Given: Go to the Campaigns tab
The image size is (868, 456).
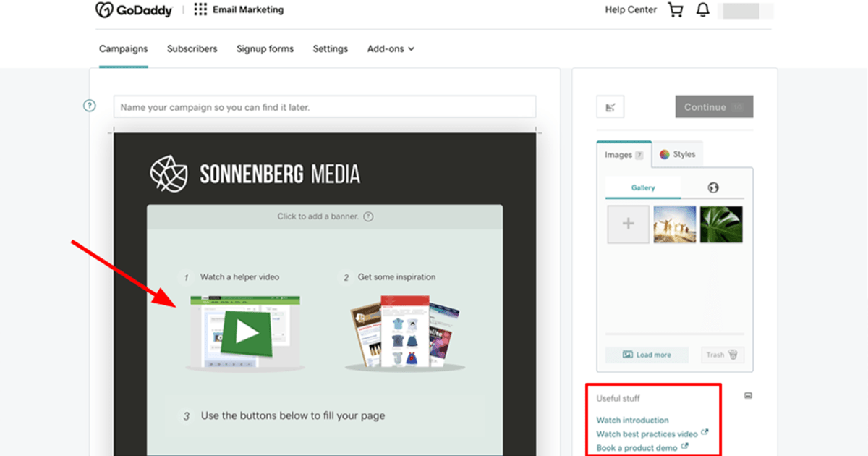Looking at the screenshot, I should (123, 49).
